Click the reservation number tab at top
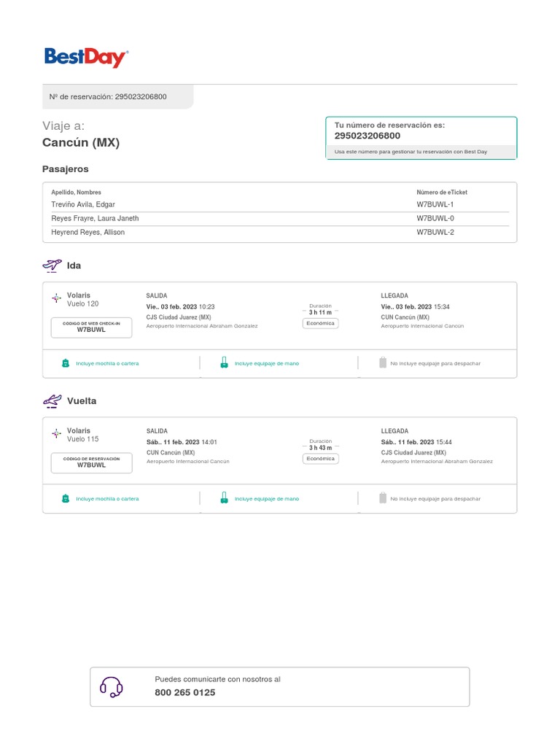Viewport: 560px width, 747px height. [x=117, y=96]
